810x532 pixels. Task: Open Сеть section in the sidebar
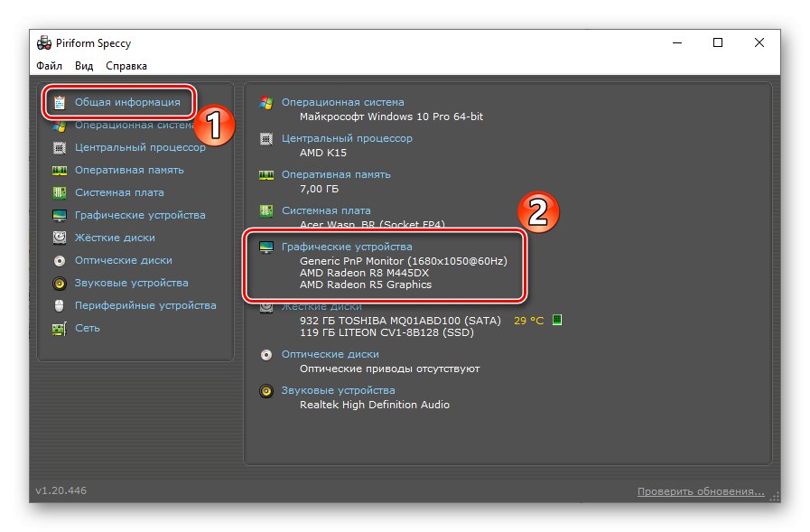pyautogui.click(x=88, y=328)
